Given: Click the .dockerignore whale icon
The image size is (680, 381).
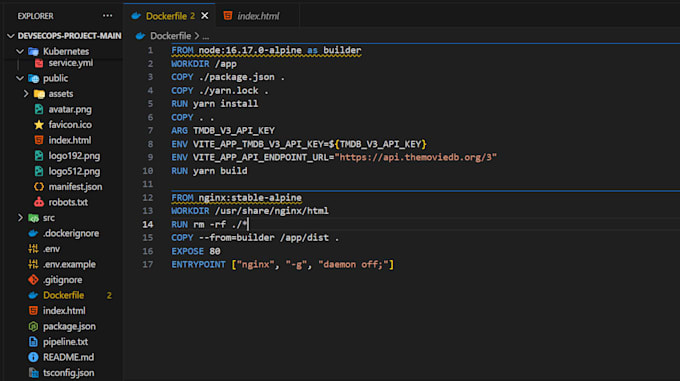Looking at the screenshot, I should pyautogui.click(x=33, y=234).
